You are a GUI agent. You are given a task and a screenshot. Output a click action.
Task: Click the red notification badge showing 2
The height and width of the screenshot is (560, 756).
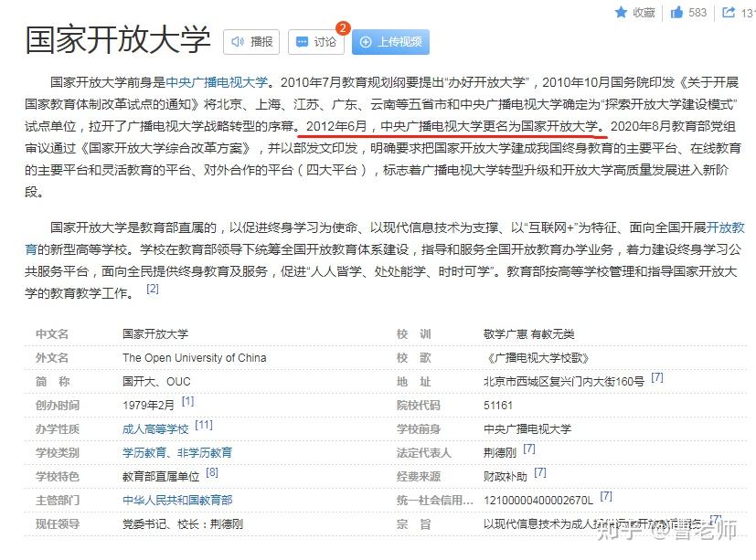[343, 28]
